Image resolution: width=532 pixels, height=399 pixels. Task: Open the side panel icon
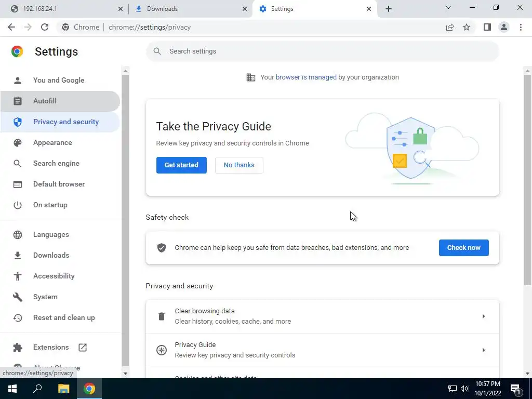487,27
